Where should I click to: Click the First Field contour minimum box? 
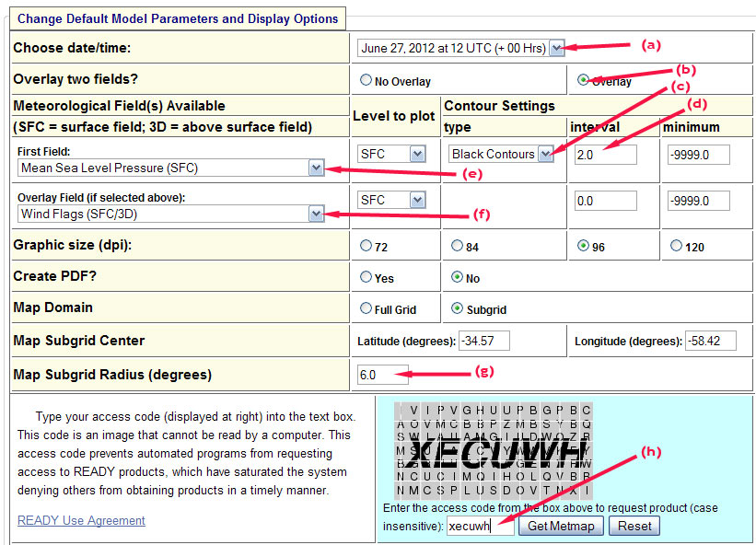coord(699,155)
